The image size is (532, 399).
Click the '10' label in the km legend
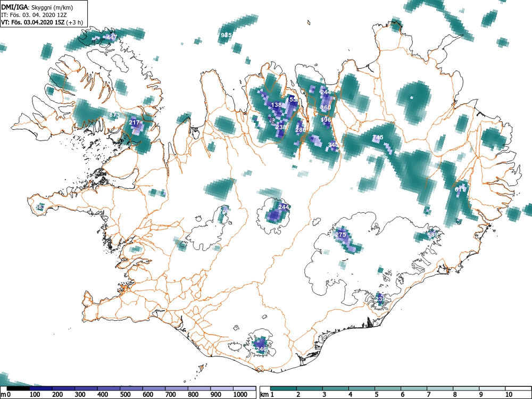pos(509,394)
